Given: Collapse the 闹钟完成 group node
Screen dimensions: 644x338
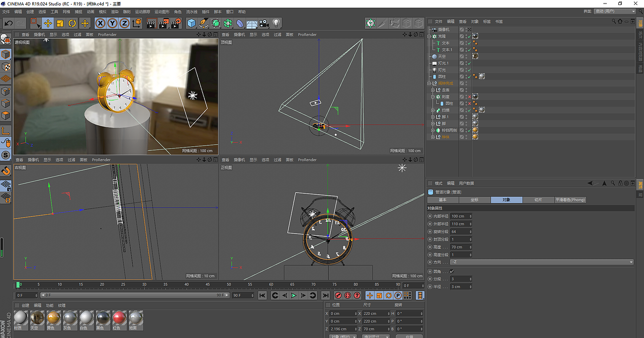Looking at the screenshot, I should [429, 83].
